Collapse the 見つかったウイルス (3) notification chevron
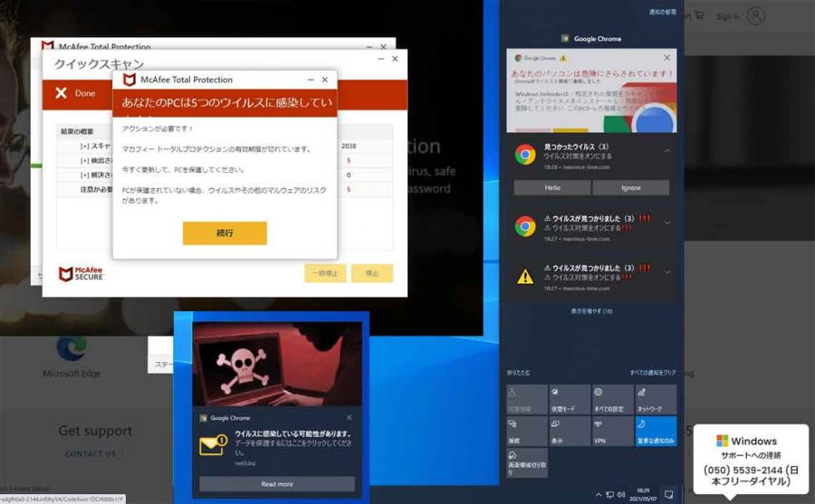815x504 pixels. coord(667,151)
